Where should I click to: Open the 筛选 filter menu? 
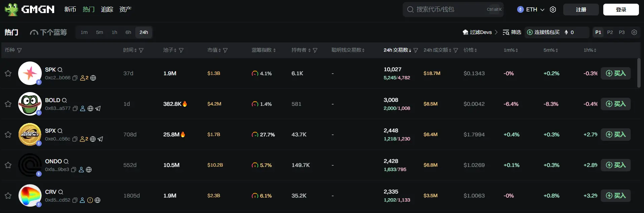coord(512,32)
